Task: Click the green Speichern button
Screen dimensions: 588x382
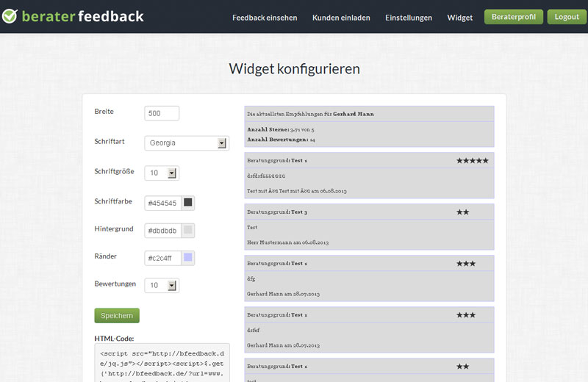Action: pos(117,316)
